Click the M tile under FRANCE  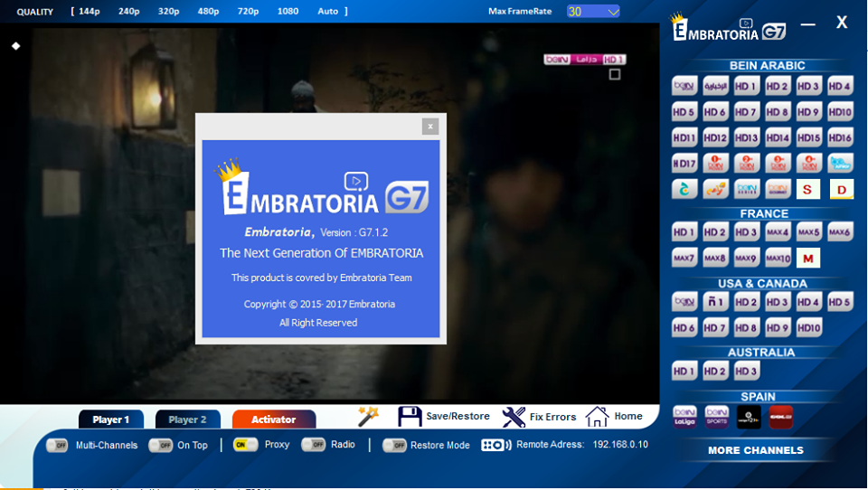click(808, 258)
